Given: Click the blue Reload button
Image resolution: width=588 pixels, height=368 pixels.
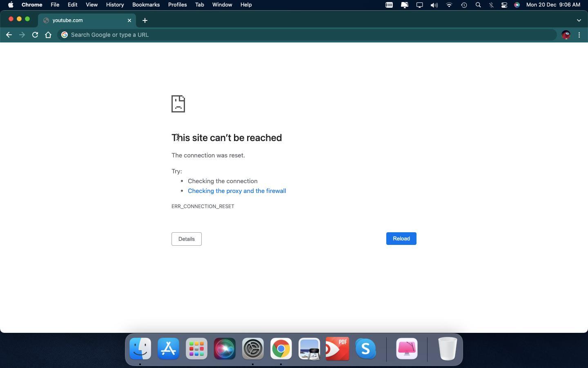Looking at the screenshot, I should point(401,239).
